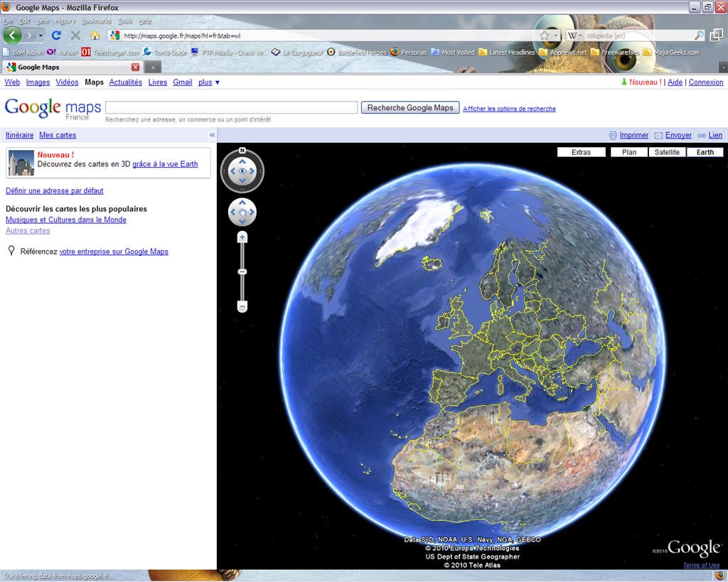This screenshot has height=582, width=728.
Task: Open a new tab with the plus button
Action: [x=152, y=68]
